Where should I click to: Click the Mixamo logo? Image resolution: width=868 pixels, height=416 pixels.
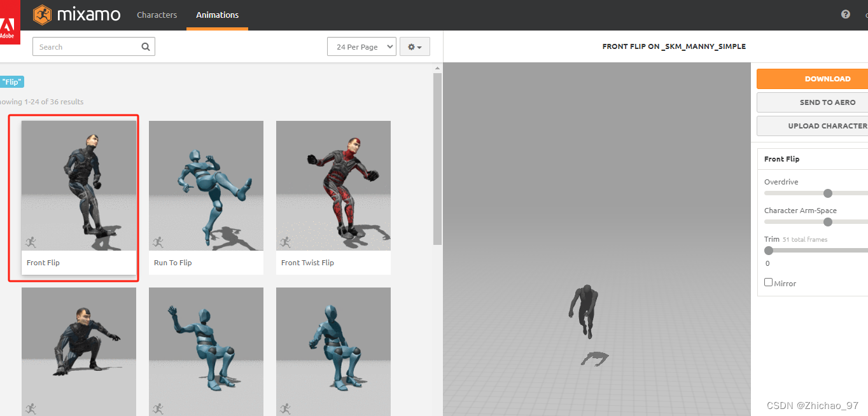point(76,15)
